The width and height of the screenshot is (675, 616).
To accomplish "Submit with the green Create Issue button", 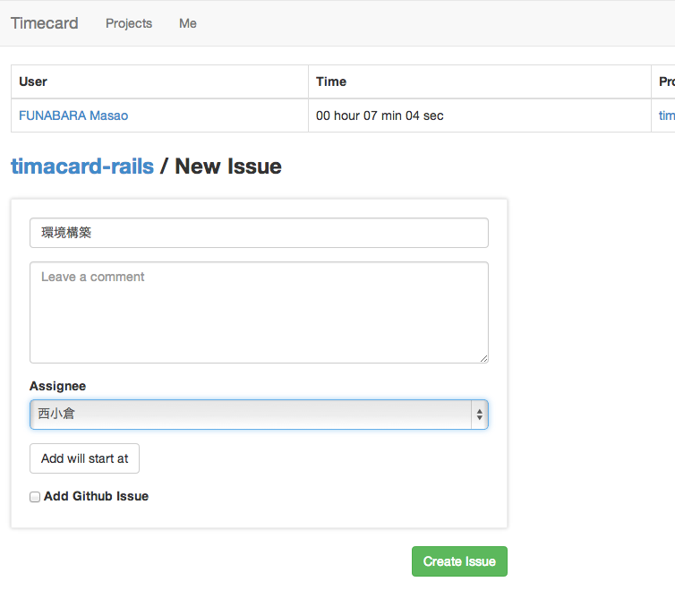I will point(459,561).
